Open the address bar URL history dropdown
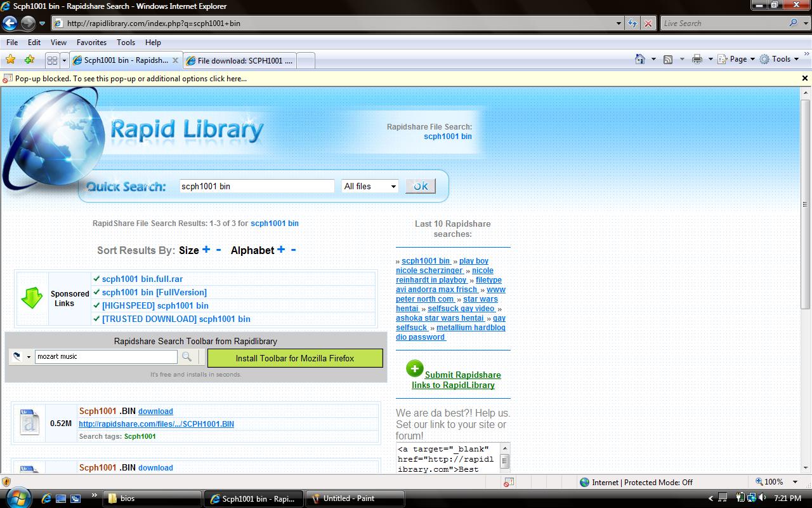The height and width of the screenshot is (508, 812). point(619,23)
